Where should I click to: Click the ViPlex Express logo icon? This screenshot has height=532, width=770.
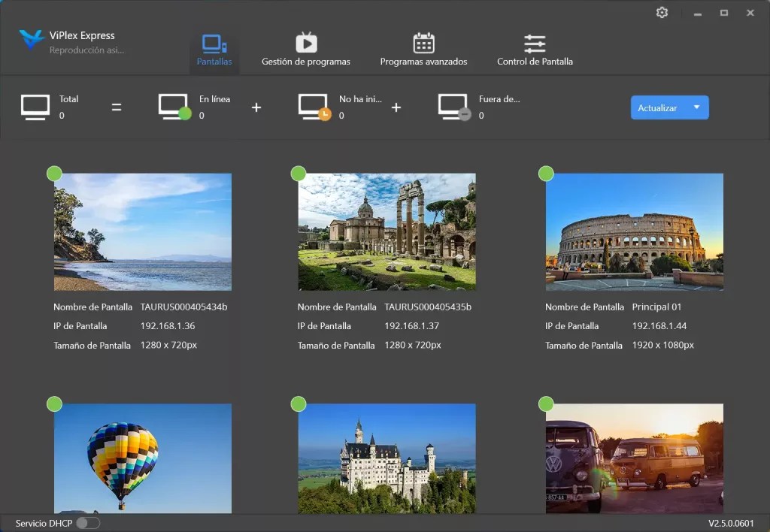click(x=32, y=39)
